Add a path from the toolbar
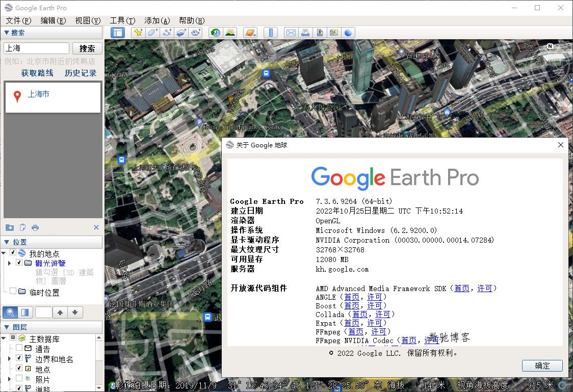The width and height of the screenshot is (573, 392). 167,33
